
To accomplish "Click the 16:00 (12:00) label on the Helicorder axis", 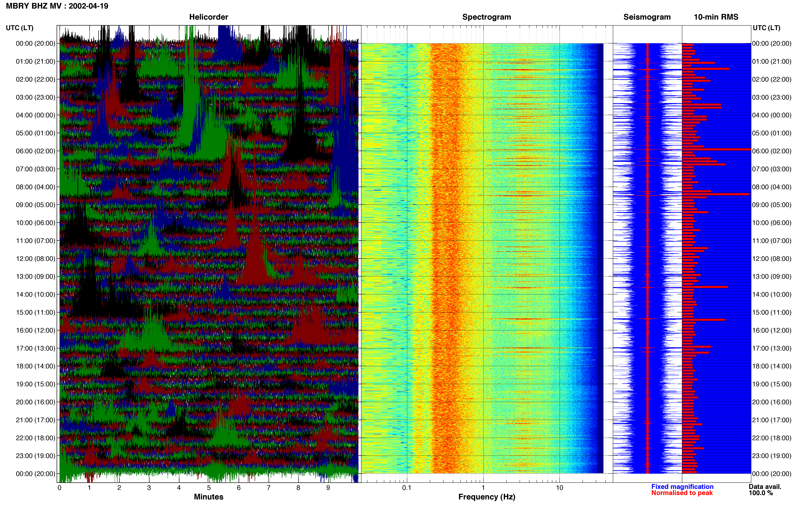I will 36,331.
